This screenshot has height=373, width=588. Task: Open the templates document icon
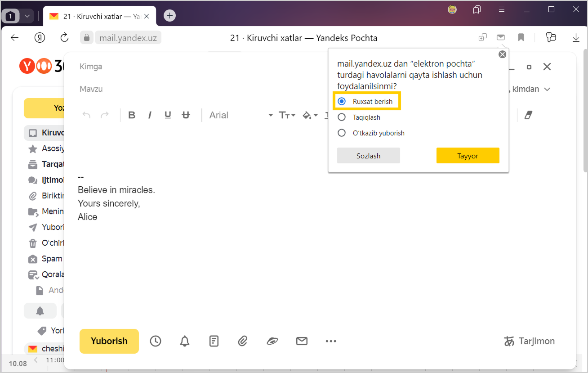pyautogui.click(x=214, y=341)
